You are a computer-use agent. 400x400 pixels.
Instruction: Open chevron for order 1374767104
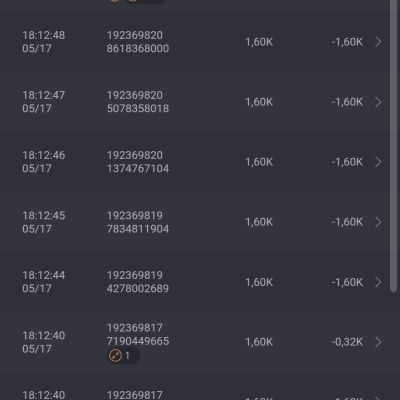[x=378, y=162]
